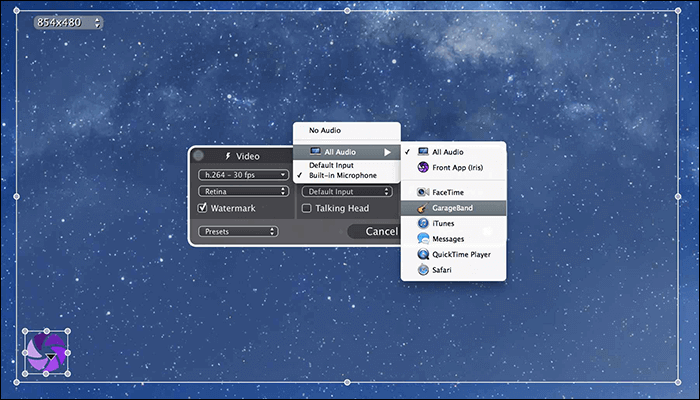Screen dimensions: 700x400
Task: Open the Retina resolution dropdown
Action: tap(243, 190)
